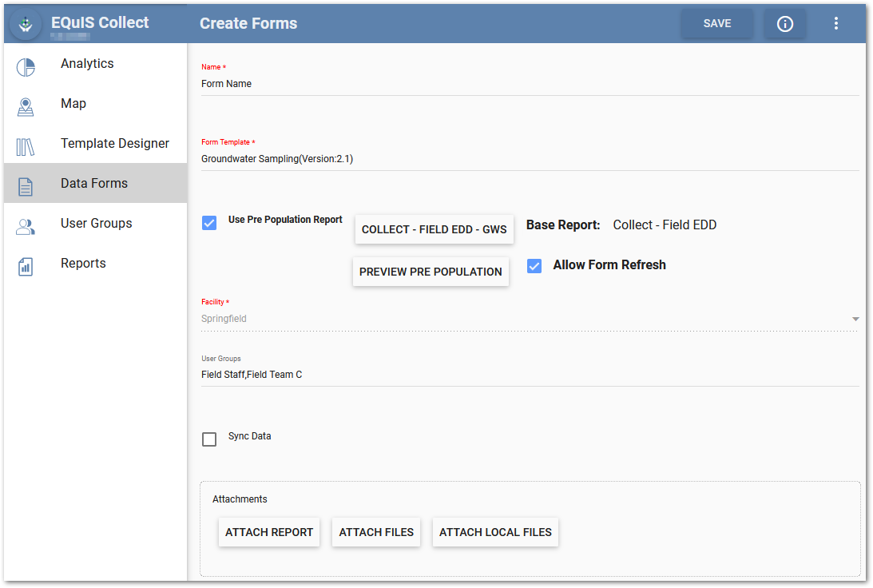Click the Reports bar chart icon
873x588 pixels.
point(26,263)
